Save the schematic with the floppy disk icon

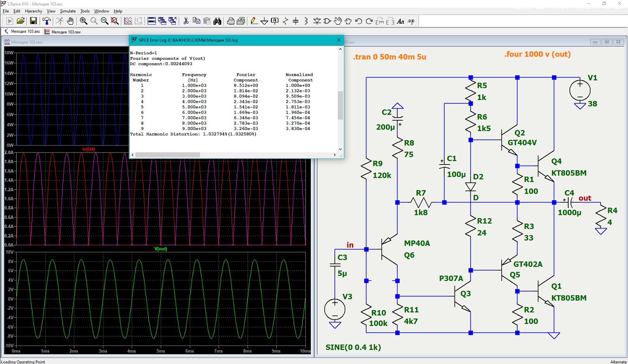(33, 21)
